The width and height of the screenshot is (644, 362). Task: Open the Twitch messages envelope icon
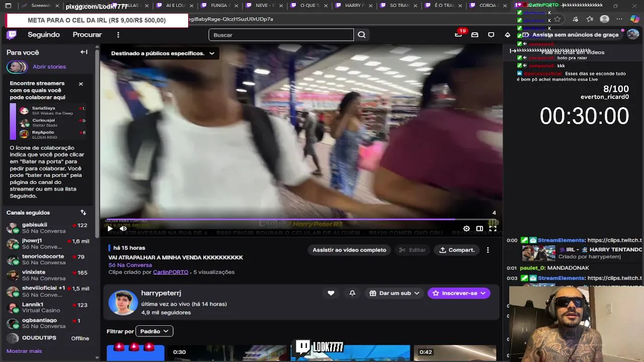pos(474,35)
